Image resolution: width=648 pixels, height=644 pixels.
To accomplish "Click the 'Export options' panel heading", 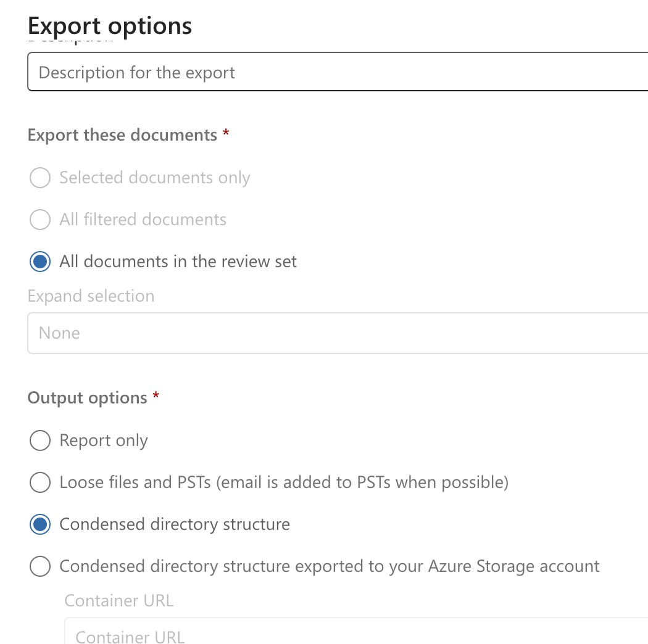I will click(110, 26).
